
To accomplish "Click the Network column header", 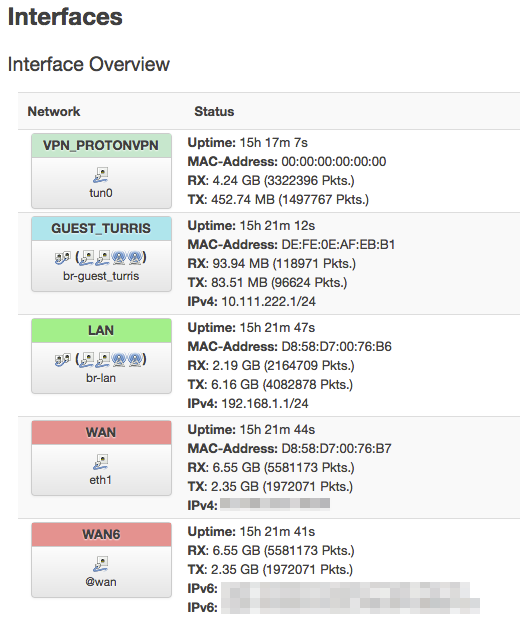I will [x=54, y=111].
